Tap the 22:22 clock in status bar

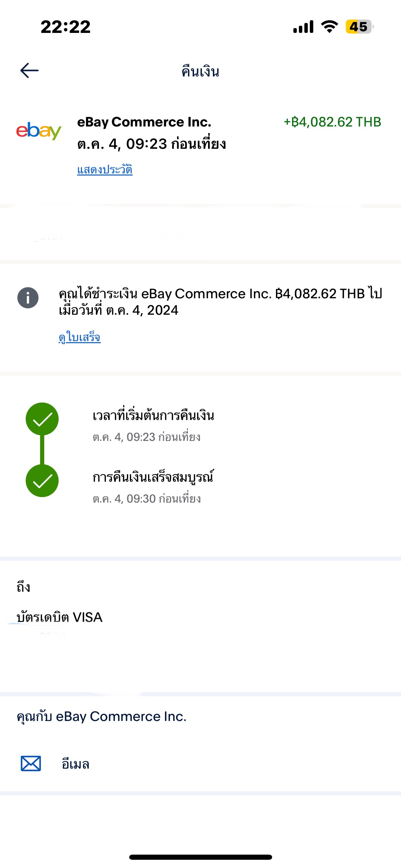click(66, 27)
